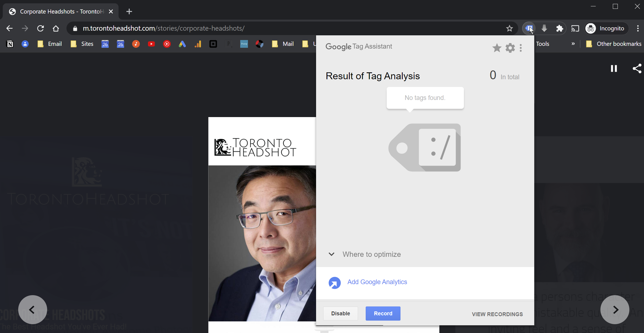644x333 pixels.
Task: Click the Cast icon in the toolbar
Action: click(575, 28)
